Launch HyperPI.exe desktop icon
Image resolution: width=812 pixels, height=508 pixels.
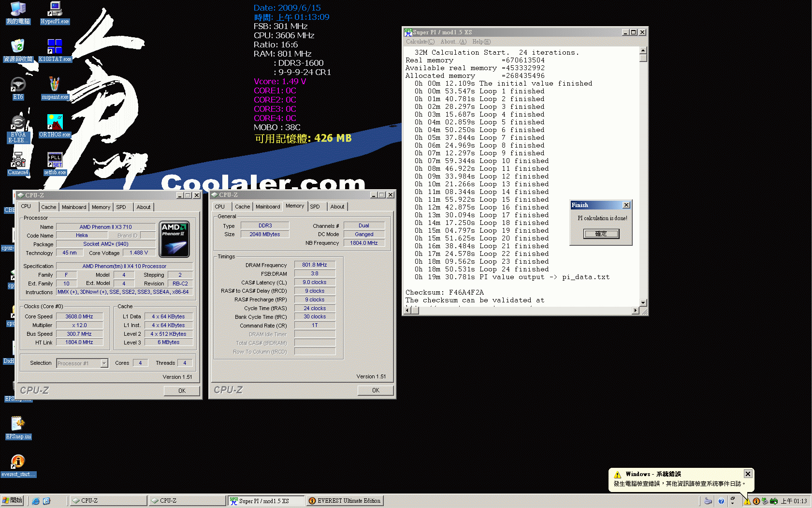click(x=55, y=13)
